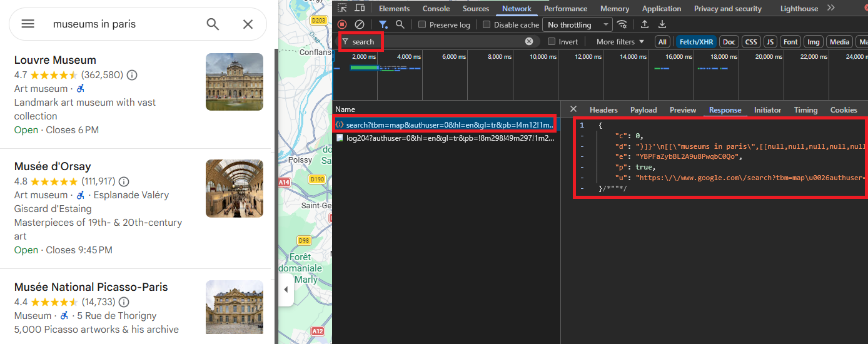Show Louvre Museum rating info icon
Viewport: 868px width, 344px height.
(x=132, y=75)
